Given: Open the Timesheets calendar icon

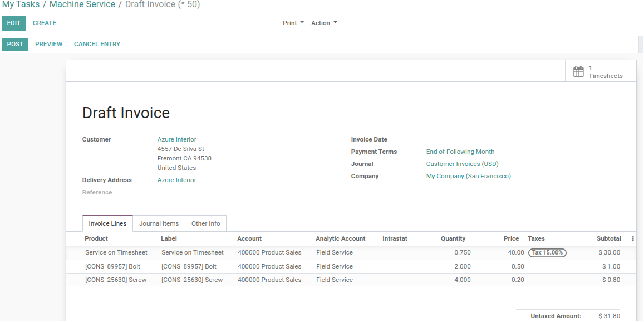Looking at the screenshot, I should (578, 71).
